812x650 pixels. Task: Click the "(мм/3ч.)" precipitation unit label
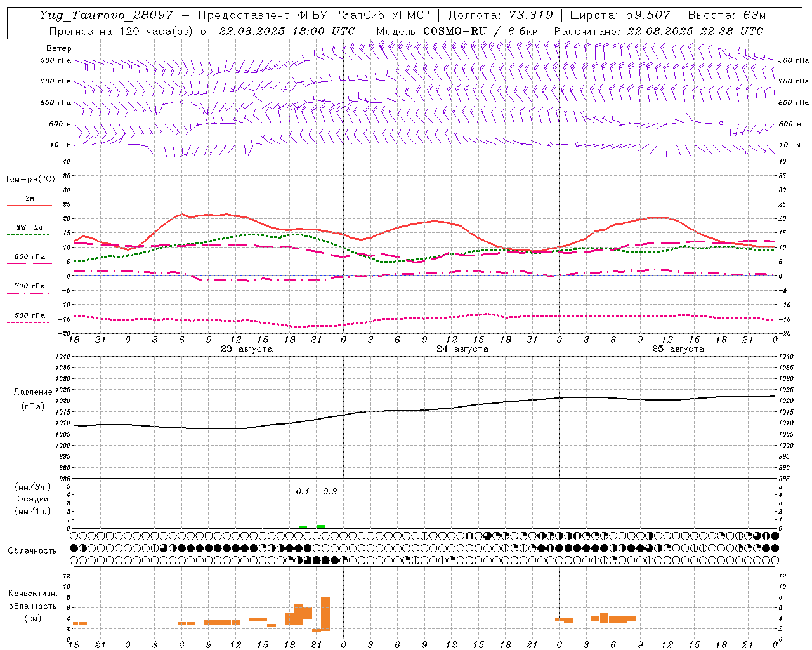tap(33, 487)
